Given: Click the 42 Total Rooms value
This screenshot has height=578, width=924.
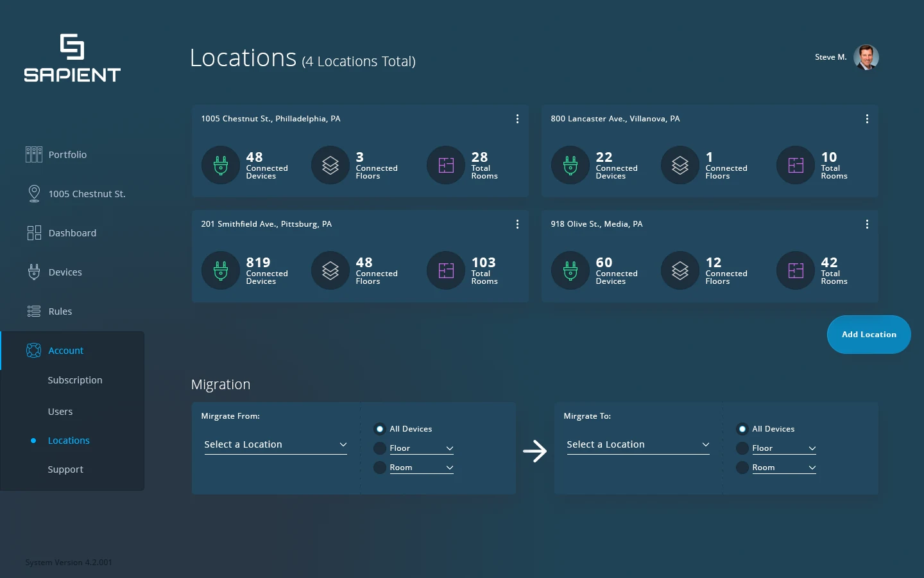Looking at the screenshot, I should [829, 262].
